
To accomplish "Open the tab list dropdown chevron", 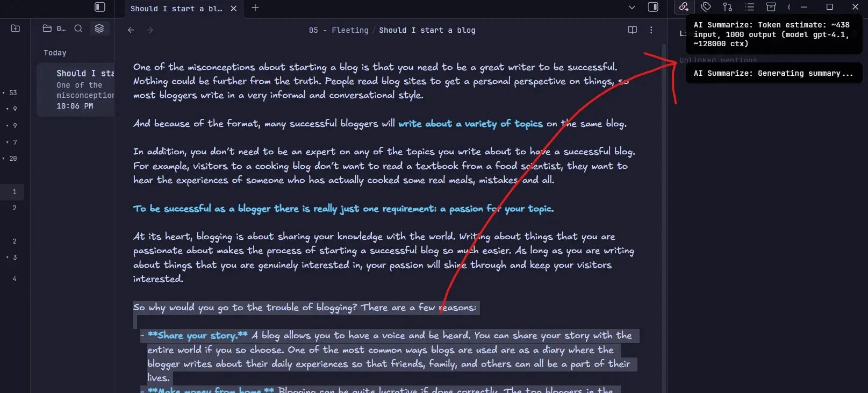I will [632, 8].
